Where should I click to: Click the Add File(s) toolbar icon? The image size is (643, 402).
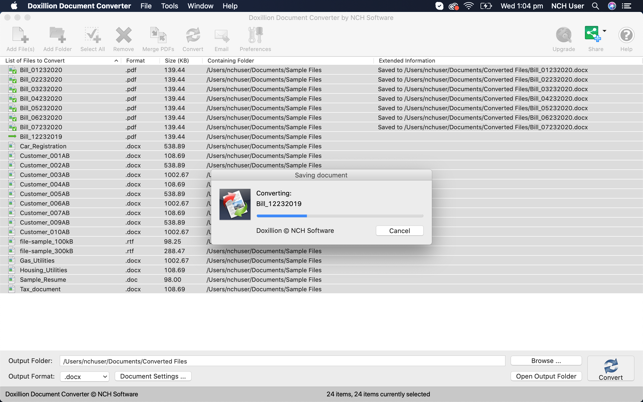pyautogui.click(x=20, y=35)
